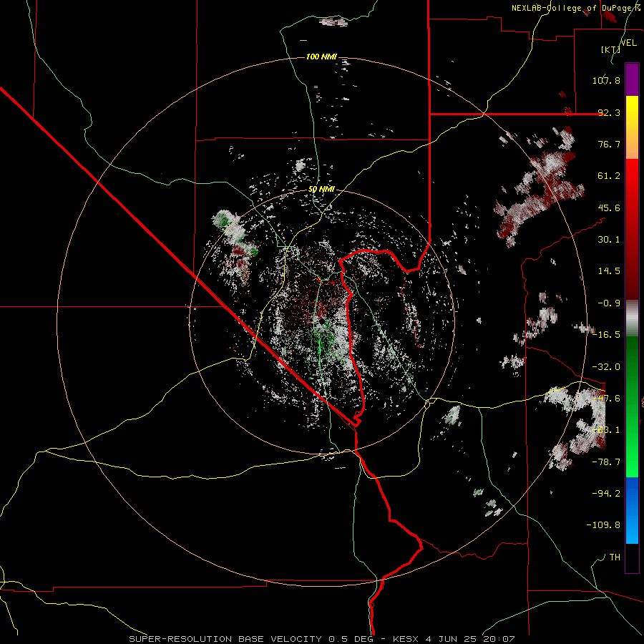
Task: Select the [KT] units label
Action: (x=610, y=49)
